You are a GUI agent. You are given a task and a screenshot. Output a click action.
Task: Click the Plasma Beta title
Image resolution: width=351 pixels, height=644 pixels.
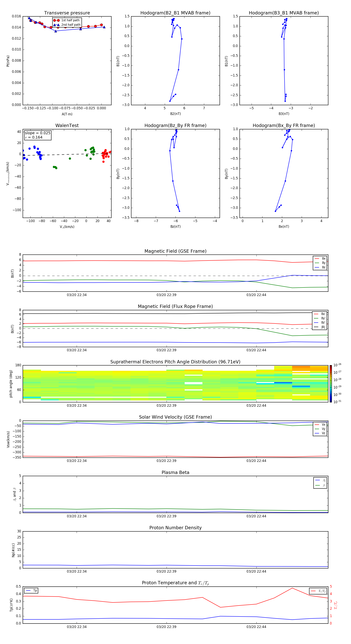point(175,472)
